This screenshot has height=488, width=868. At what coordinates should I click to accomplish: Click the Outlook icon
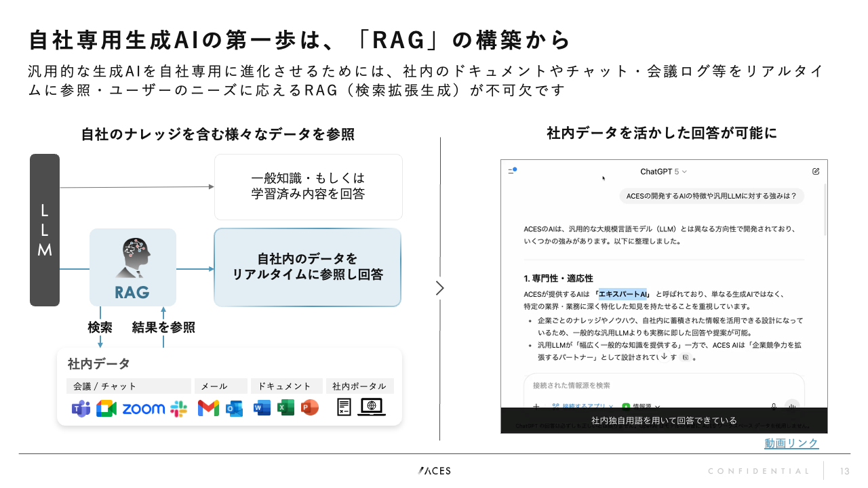point(235,408)
